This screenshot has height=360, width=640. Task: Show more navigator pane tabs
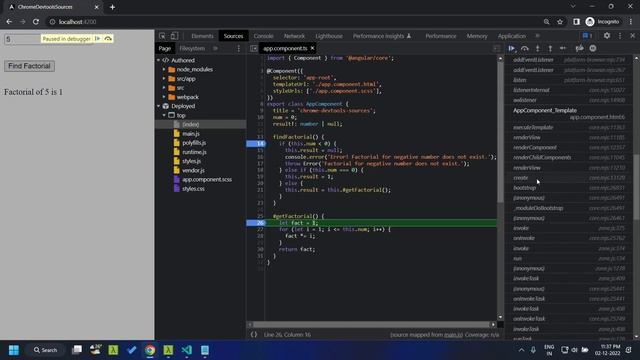(x=215, y=49)
